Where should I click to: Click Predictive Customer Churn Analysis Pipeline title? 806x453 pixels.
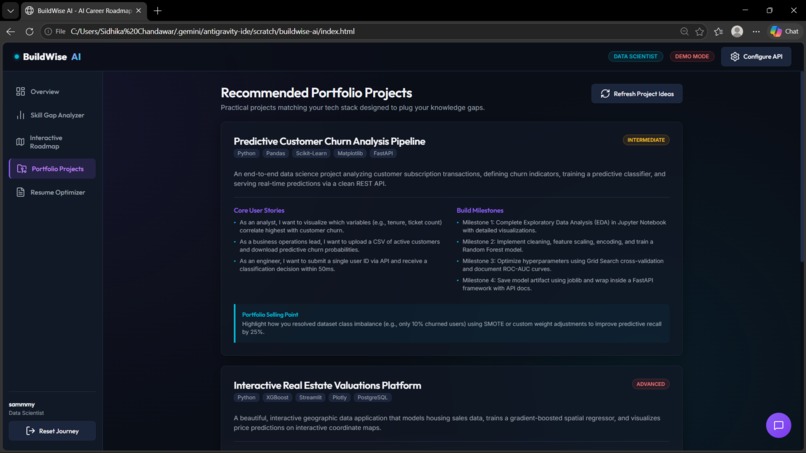(329, 141)
